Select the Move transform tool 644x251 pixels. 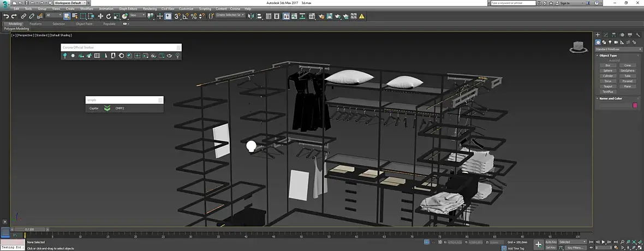tap(100, 16)
